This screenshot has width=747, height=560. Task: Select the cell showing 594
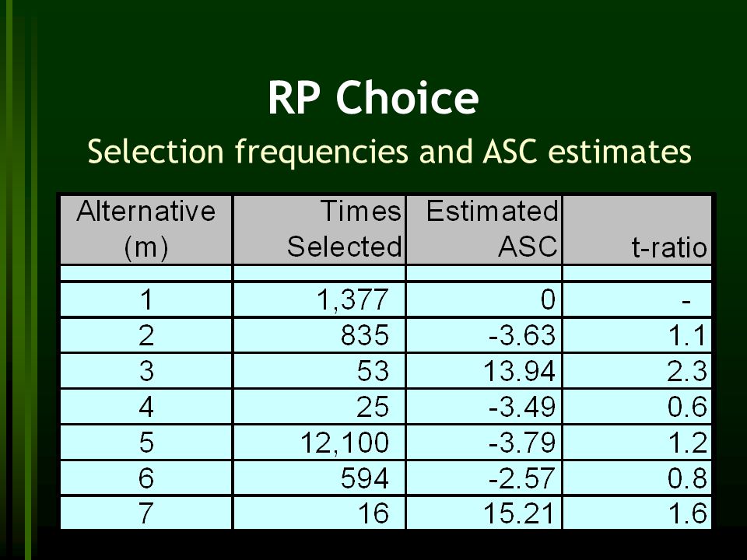pos(319,478)
